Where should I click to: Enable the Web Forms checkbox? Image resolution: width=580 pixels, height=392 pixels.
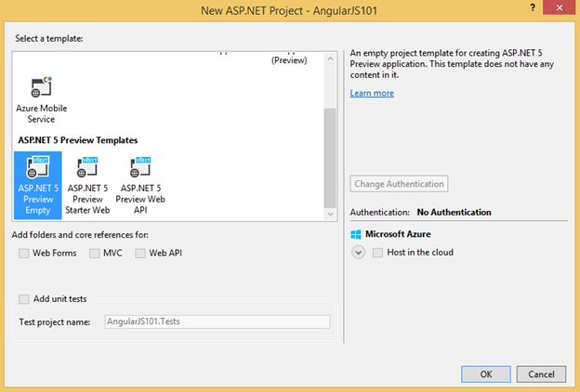click(24, 254)
